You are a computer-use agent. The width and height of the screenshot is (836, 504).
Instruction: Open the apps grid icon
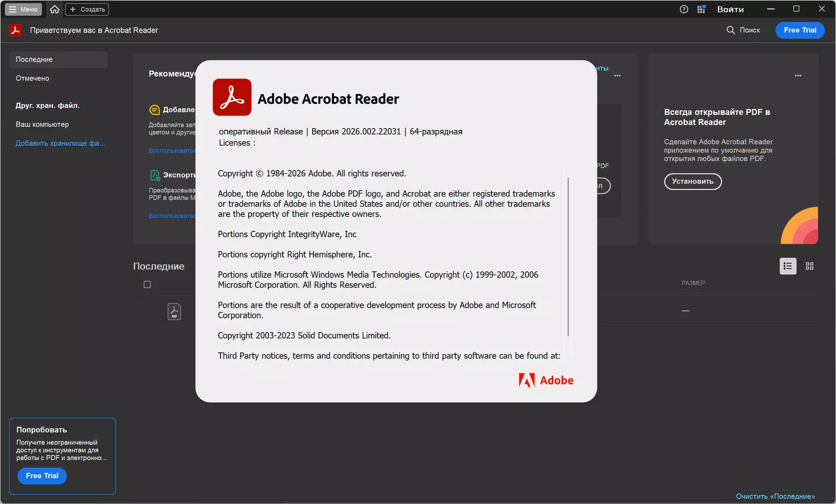pos(701,9)
